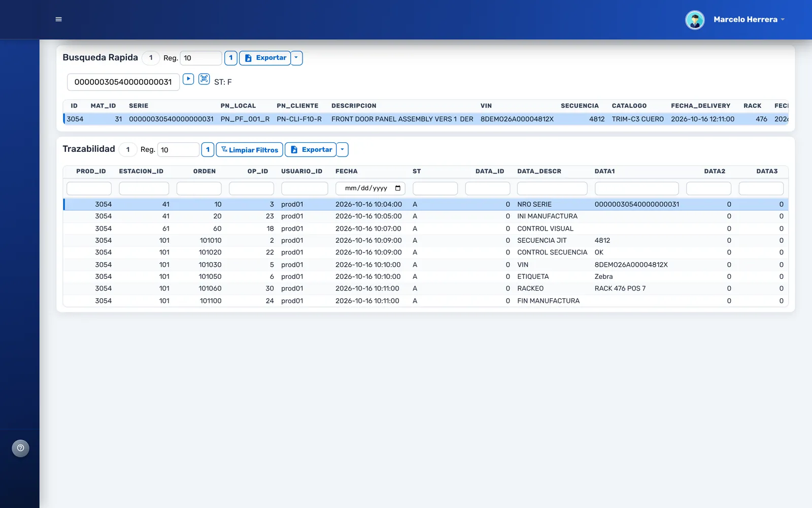The image size is (812, 508).
Task: Click the ORDEN filter box
Action: 199,188
